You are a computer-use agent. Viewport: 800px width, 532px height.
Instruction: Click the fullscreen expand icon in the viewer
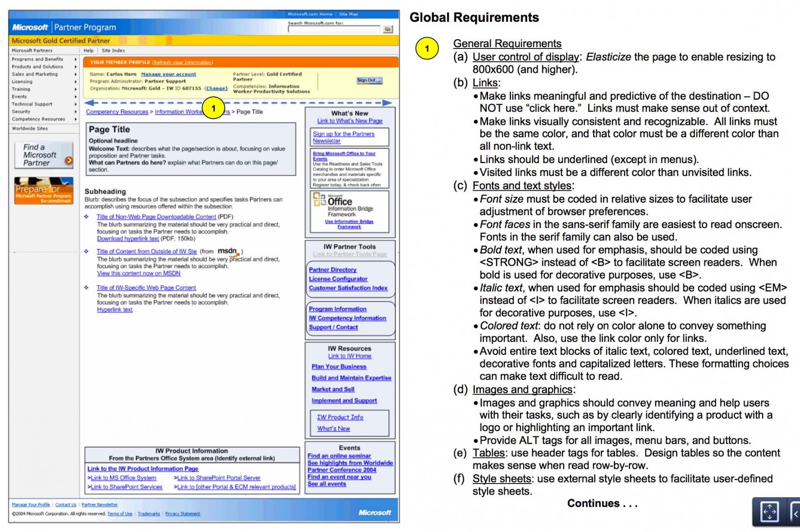tap(769, 512)
